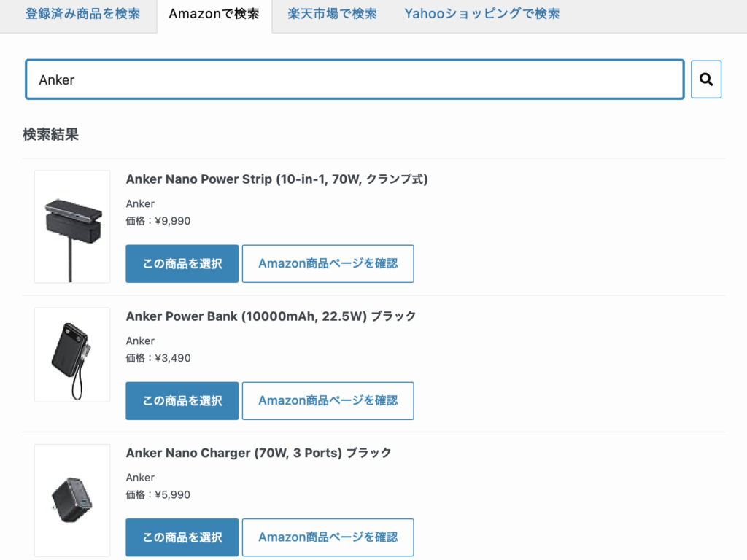Switch to 登録済み商品を検索 tab
This screenshot has height=560, width=747.
(82, 14)
